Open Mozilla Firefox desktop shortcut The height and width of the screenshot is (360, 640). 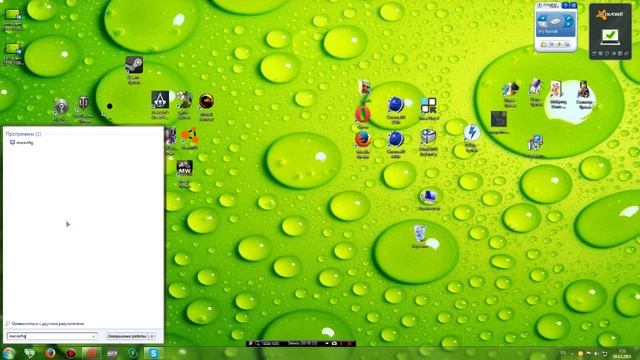coord(362,140)
